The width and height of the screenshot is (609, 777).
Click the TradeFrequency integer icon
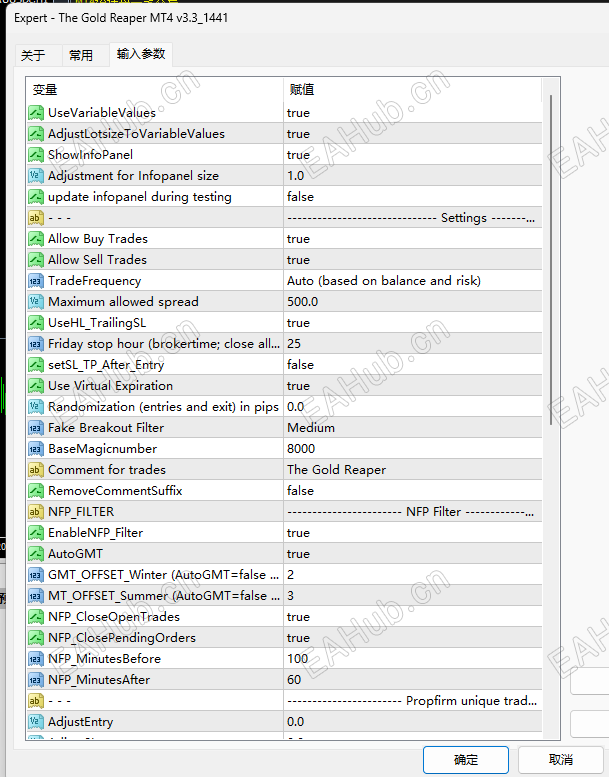[x=36, y=281]
